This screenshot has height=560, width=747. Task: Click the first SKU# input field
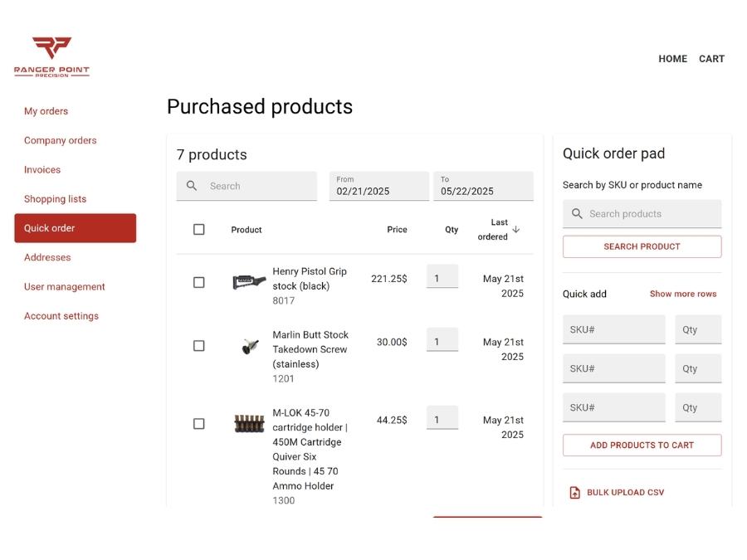614,329
